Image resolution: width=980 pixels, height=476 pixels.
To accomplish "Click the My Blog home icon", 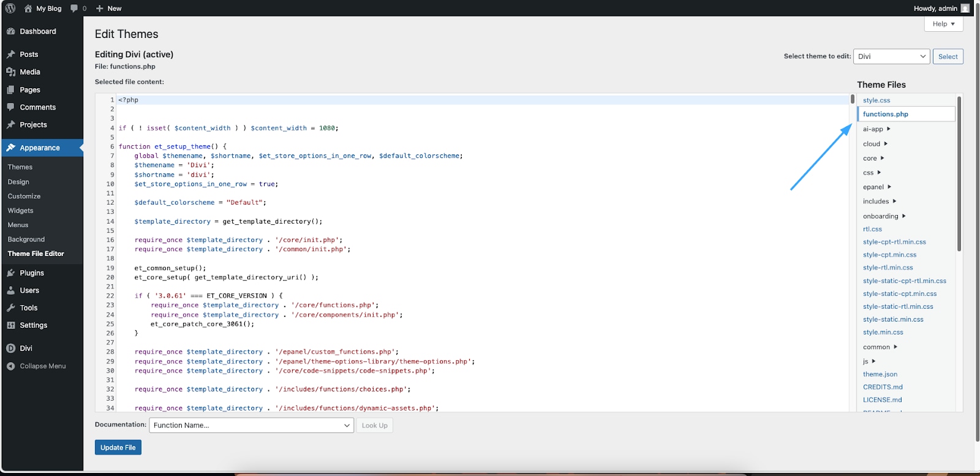I will (28, 9).
